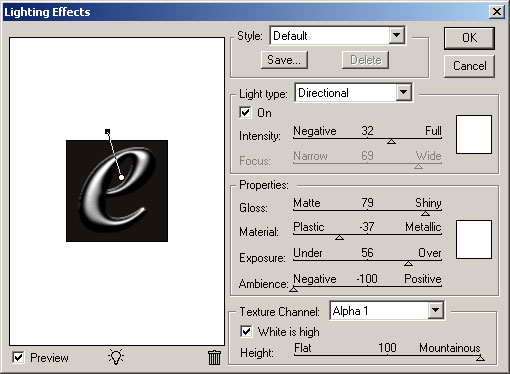Click the material color swatch in Properties
The width and height of the screenshot is (510, 374).
click(474, 239)
